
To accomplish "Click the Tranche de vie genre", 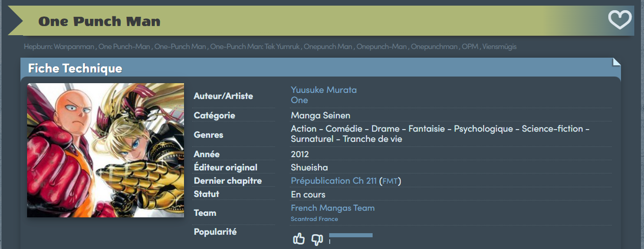I will point(373,139).
